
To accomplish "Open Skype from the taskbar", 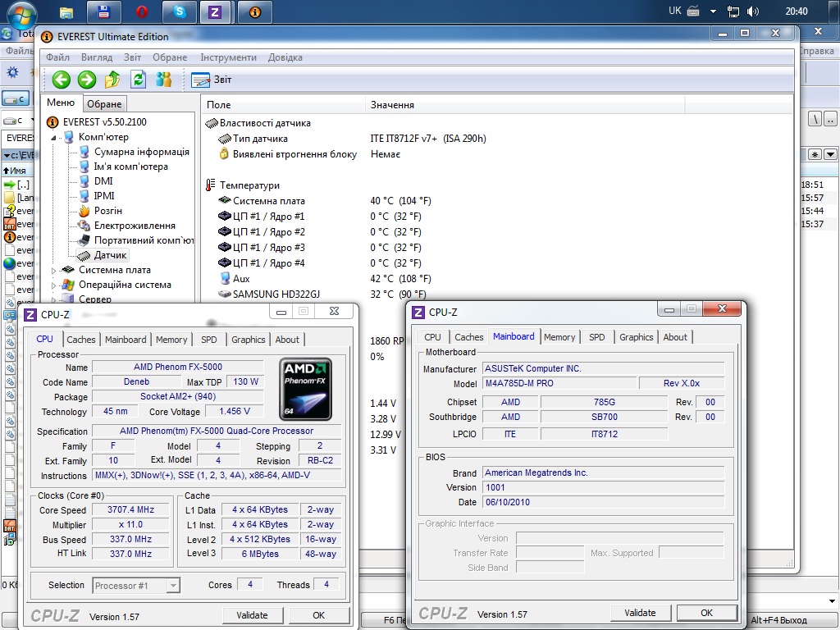I will tap(180, 11).
